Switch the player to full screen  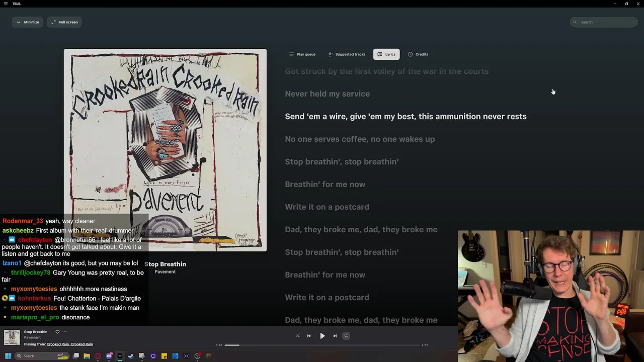(64, 22)
